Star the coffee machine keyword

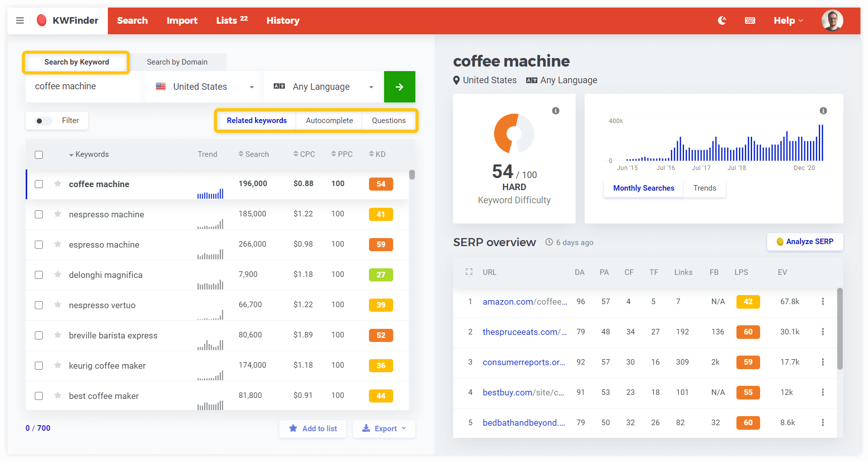(58, 184)
